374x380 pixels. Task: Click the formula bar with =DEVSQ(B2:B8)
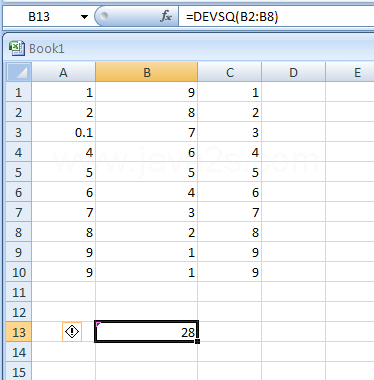276,16
